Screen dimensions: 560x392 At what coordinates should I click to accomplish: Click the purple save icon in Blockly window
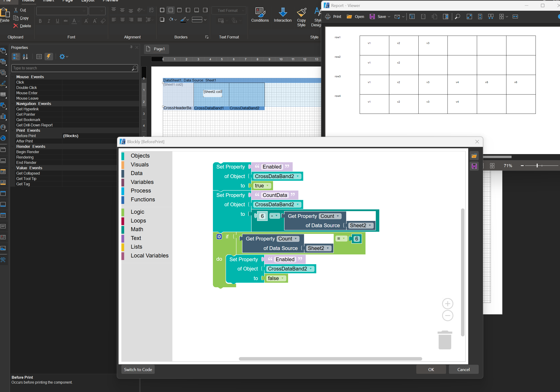click(474, 166)
